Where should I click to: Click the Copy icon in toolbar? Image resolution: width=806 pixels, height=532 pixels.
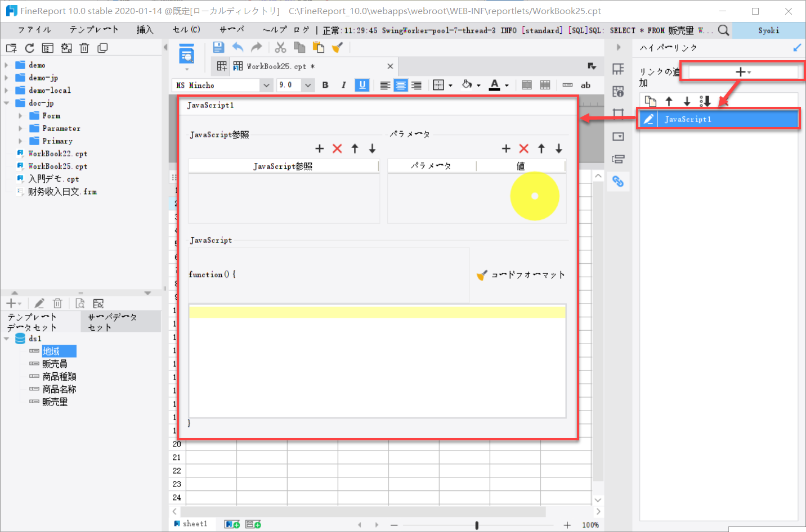pos(299,48)
